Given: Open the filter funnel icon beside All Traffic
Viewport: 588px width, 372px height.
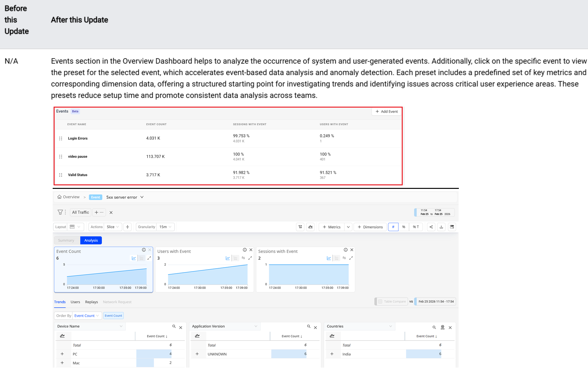Looking at the screenshot, I should [60, 212].
